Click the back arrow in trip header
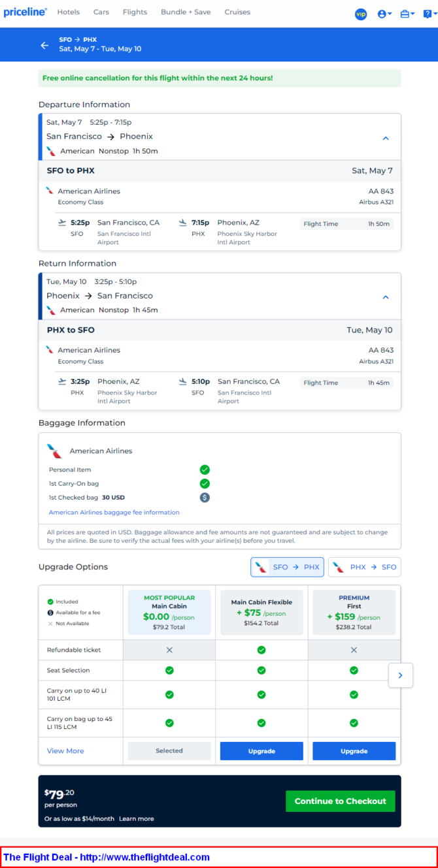 point(44,45)
